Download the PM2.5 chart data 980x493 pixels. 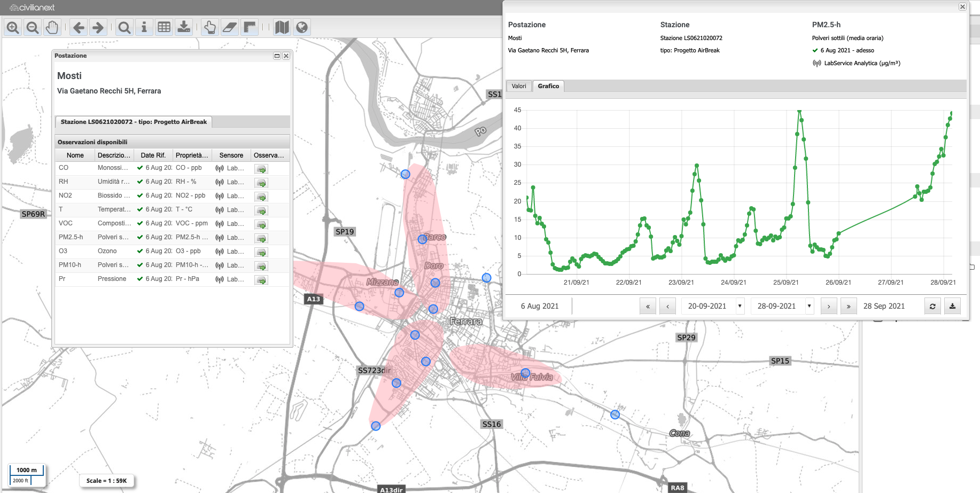pos(952,306)
